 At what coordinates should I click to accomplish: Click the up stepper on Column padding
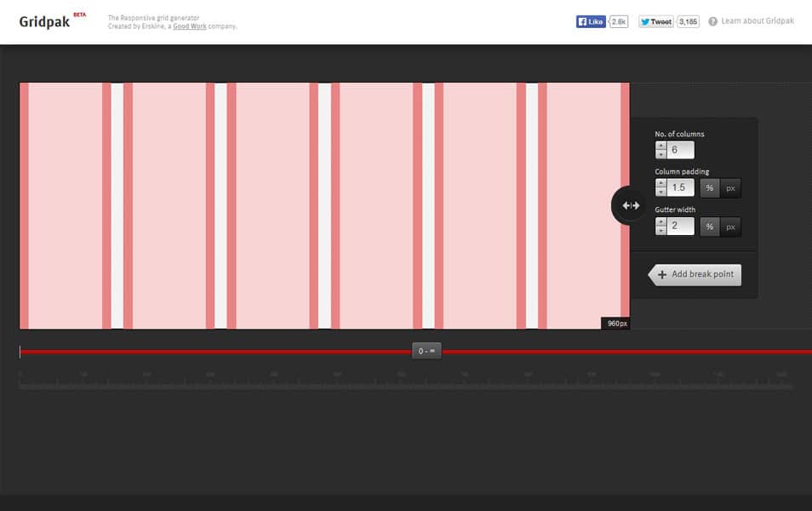click(660, 182)
